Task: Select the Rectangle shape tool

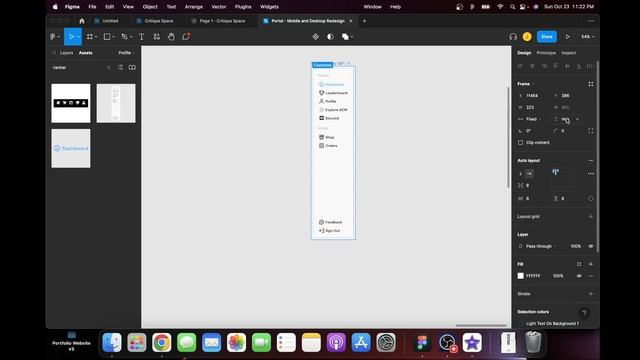Action: [107, 37]
